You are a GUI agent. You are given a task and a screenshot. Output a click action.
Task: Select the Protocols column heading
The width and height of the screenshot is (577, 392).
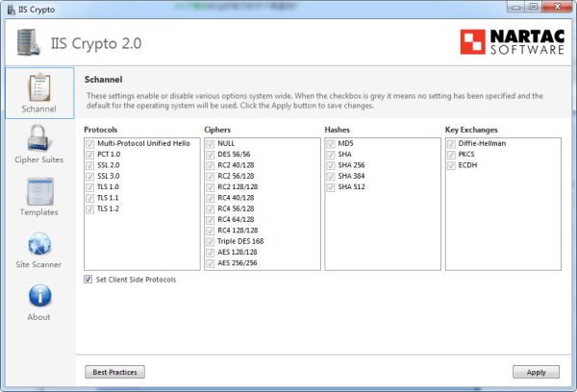pos(100,130)
